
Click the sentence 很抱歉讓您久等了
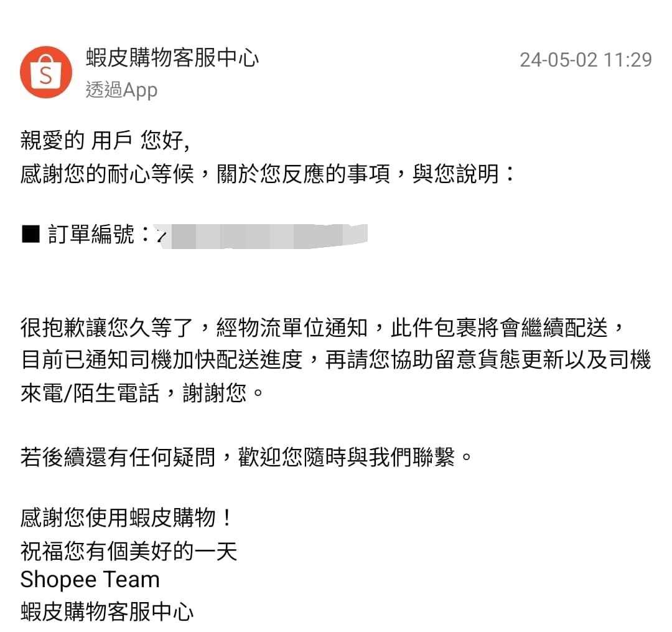107,328
